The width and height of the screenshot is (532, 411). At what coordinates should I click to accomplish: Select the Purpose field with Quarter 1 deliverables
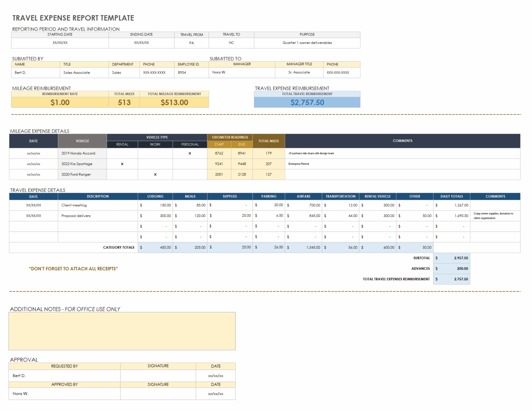(x=307, y=43)
